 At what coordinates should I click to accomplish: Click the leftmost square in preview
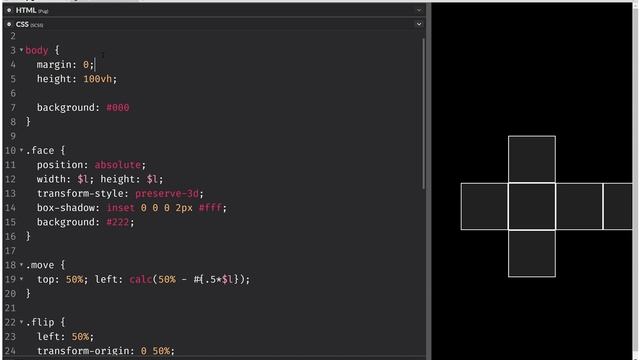point(484,207)
